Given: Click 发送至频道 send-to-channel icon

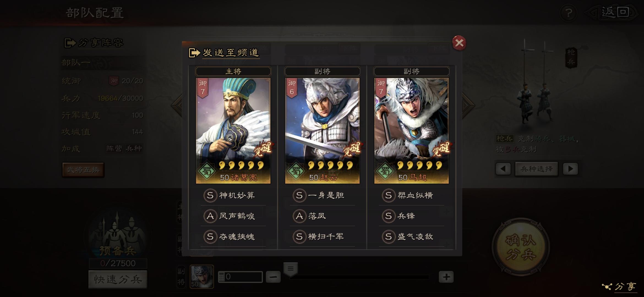Looking at the screenshot, I should pos(194,53).
